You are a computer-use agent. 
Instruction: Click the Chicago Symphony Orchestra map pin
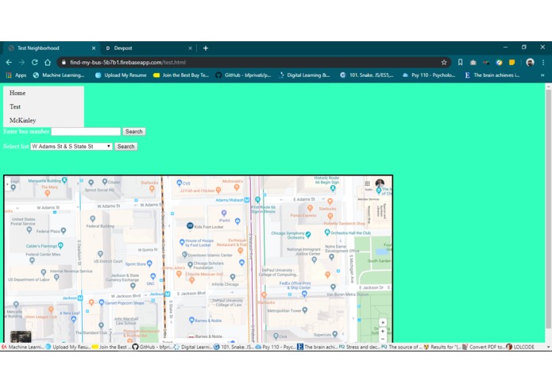coord(308,234)
